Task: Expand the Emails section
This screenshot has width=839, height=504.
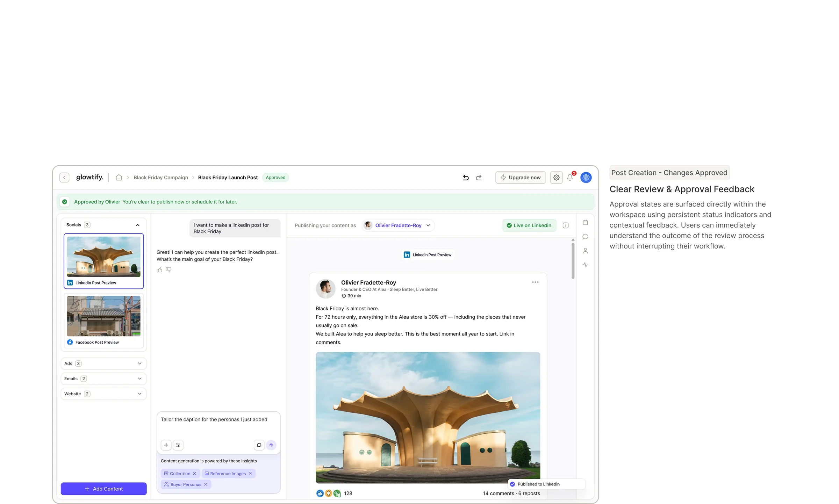Action: pos(104,379)
